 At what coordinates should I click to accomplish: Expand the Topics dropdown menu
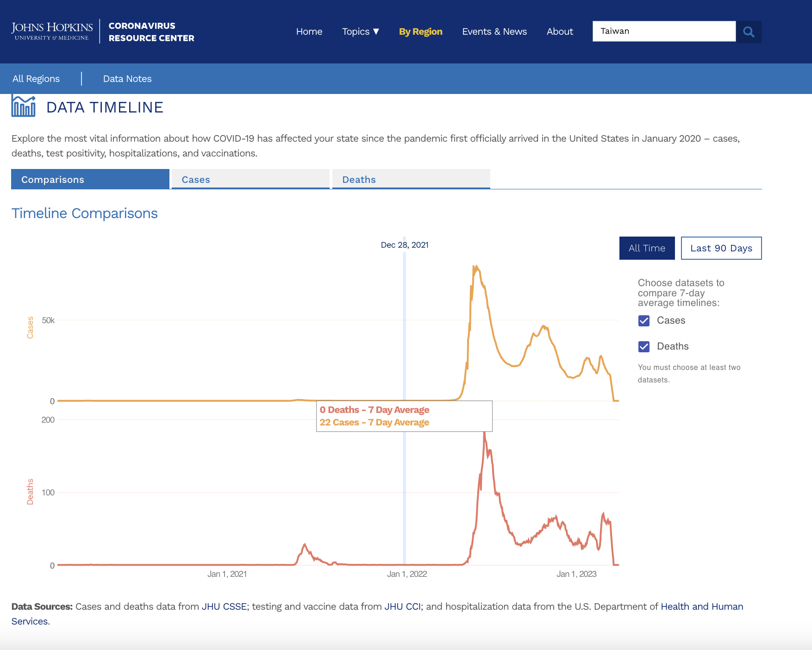click(x=360, y=31)
